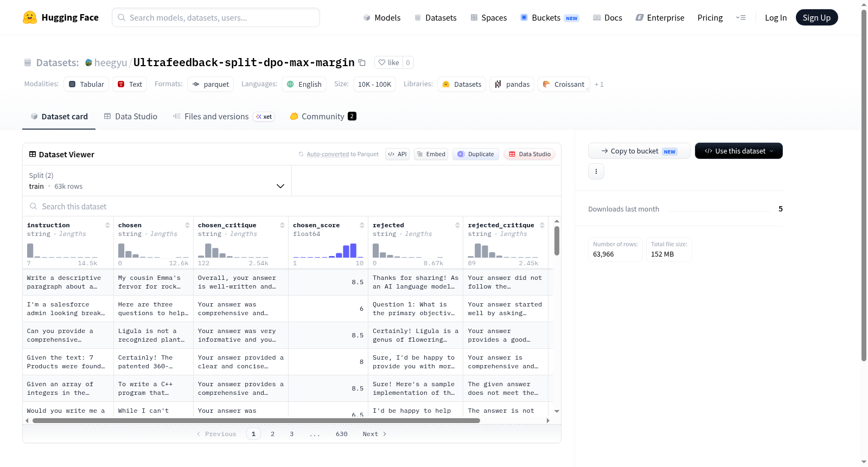
Task: Open Spaces in the top navigation
Action: 488,17
